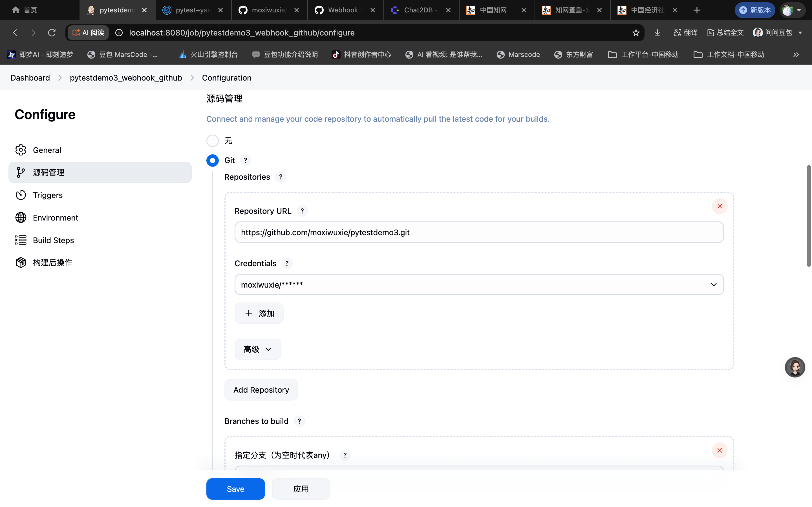The height and width of the screenshot is (507, 812).
Task: Remove the branch specifier with red X
Action: 720,450
